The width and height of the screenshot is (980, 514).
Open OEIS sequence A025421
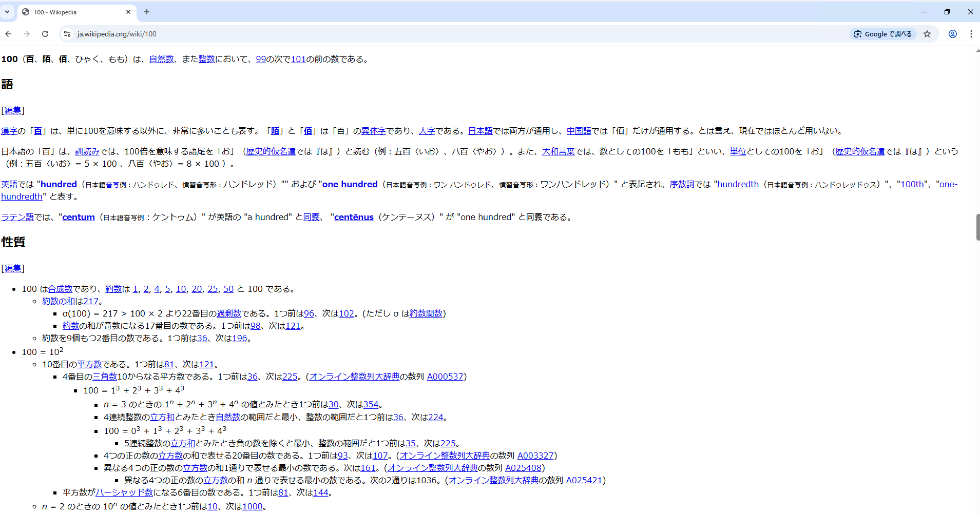click(584, 480)
